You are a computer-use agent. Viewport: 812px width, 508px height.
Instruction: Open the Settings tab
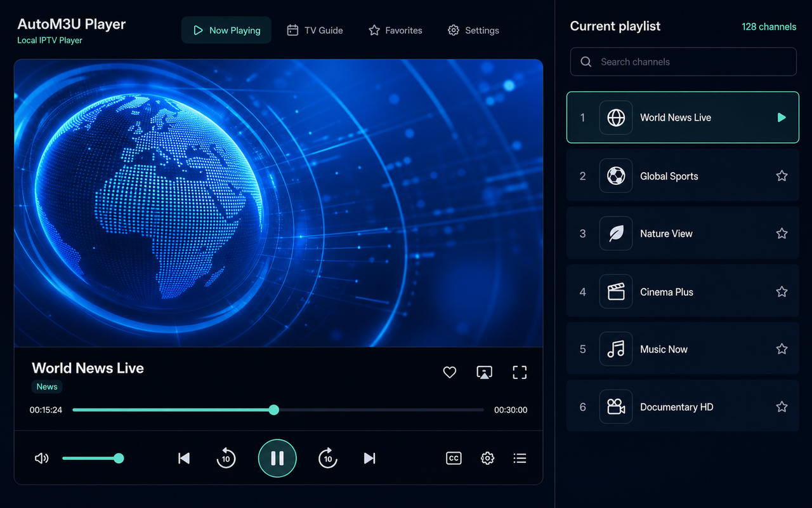(x=473, y=30)
